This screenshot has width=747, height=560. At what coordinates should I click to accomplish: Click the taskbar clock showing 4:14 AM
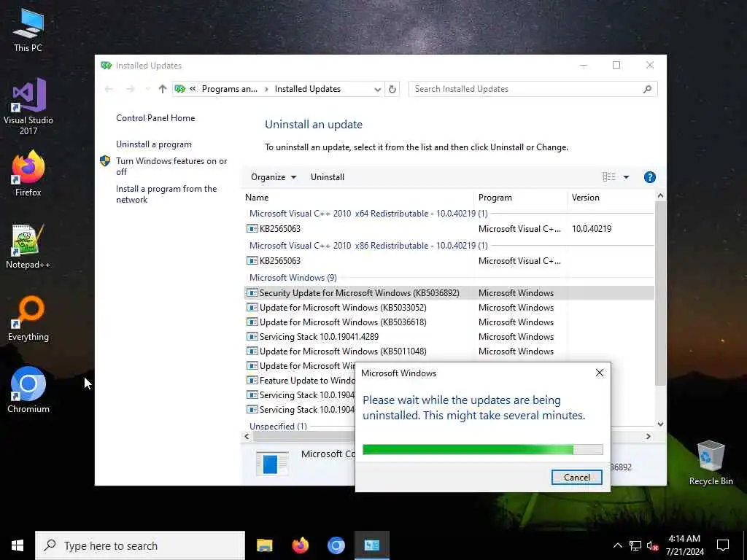(684, 545)
